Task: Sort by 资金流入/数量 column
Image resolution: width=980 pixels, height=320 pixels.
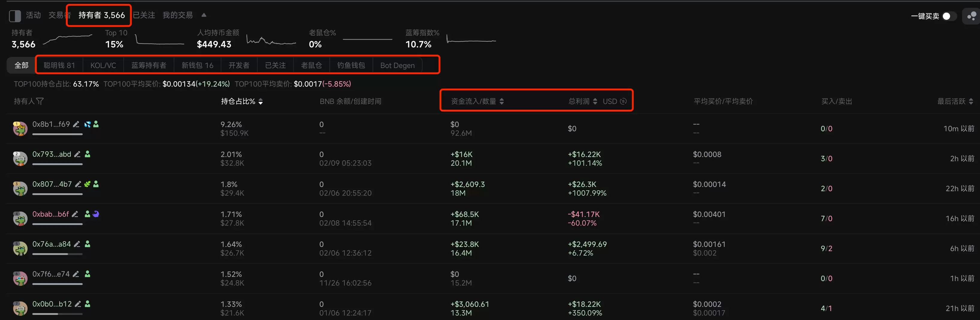Action: 502,101
